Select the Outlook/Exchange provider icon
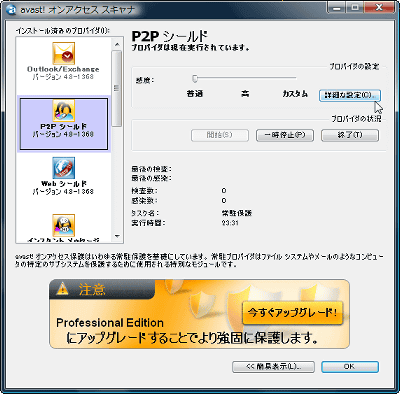The width and height of the screenshot is (400, 394). [x=63, y=53]
